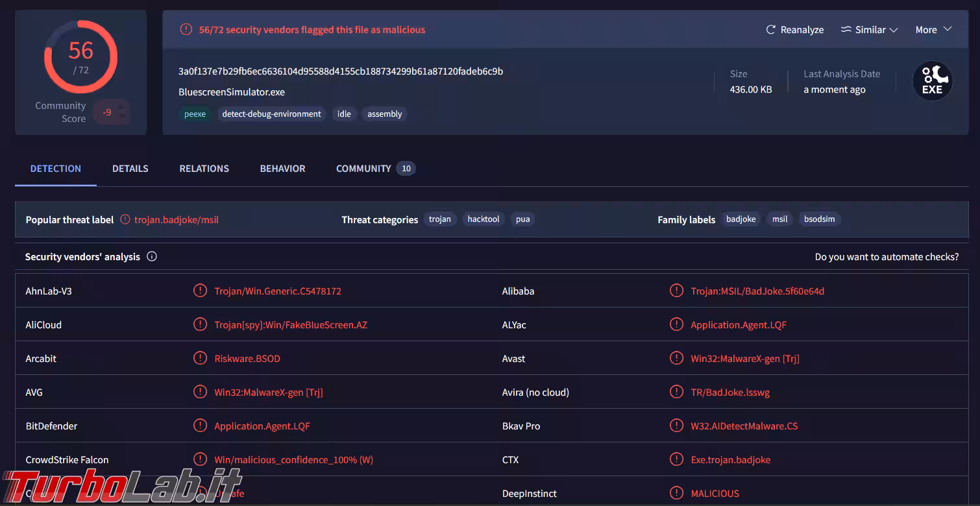Click the EXE file type icon
This screenshot has width=980, height=506.
(x=932, y=81)
